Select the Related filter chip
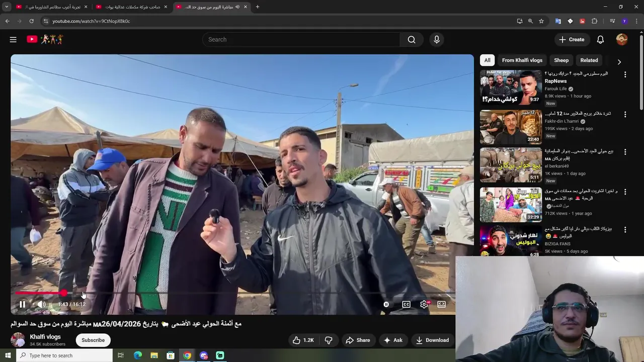Image resolution: width=644 pixels, height=362 pixels. [589, 60]
